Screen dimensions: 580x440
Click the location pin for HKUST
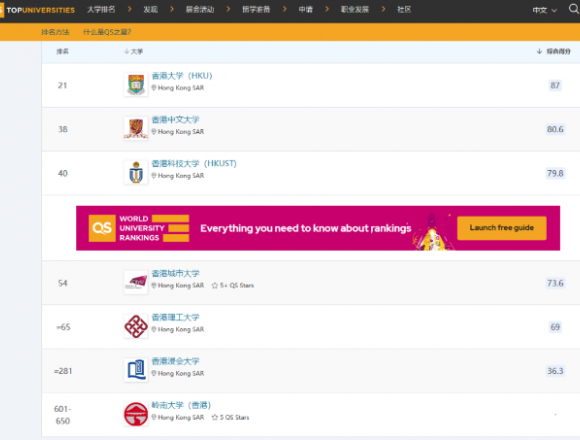click(x=154, y=176)
